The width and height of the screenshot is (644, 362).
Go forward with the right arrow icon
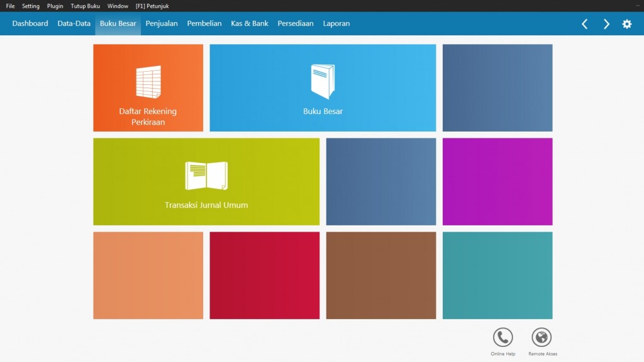click(x=606, y=24)
